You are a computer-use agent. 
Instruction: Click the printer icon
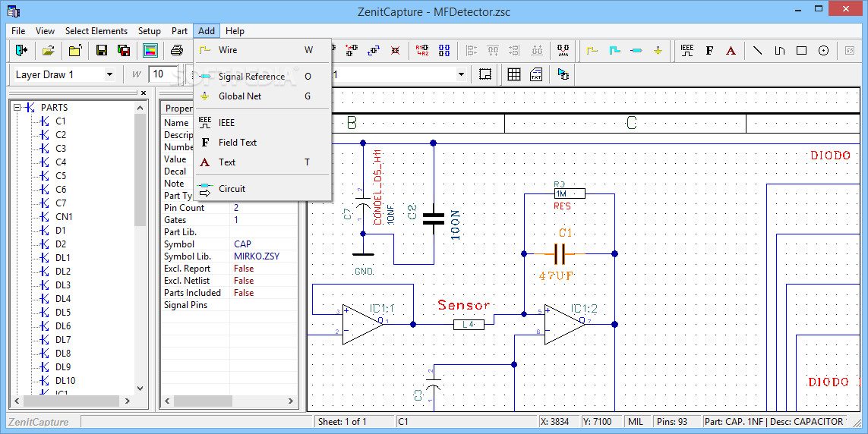click(x=177, y=51)
